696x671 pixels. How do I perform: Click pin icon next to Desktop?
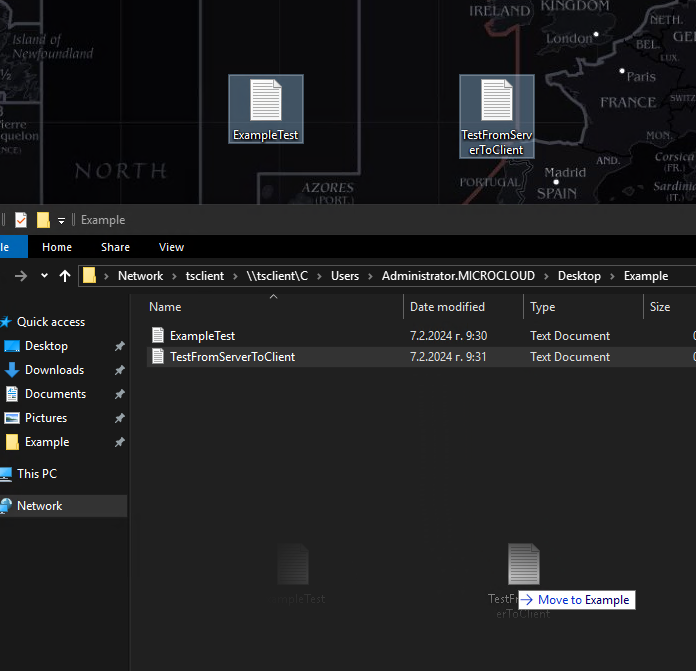pyautogui.click(x=120, y=346)
